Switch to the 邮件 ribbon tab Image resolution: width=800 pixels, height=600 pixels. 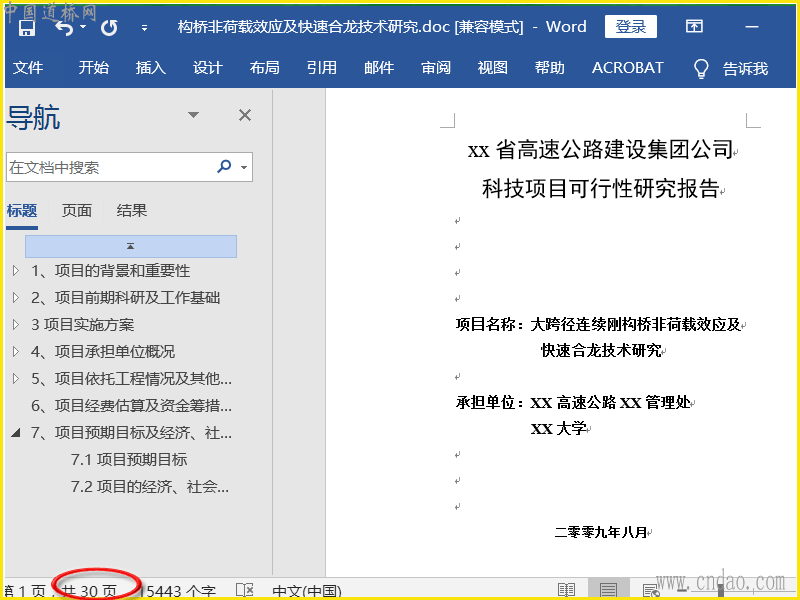(x=379, y=68)
